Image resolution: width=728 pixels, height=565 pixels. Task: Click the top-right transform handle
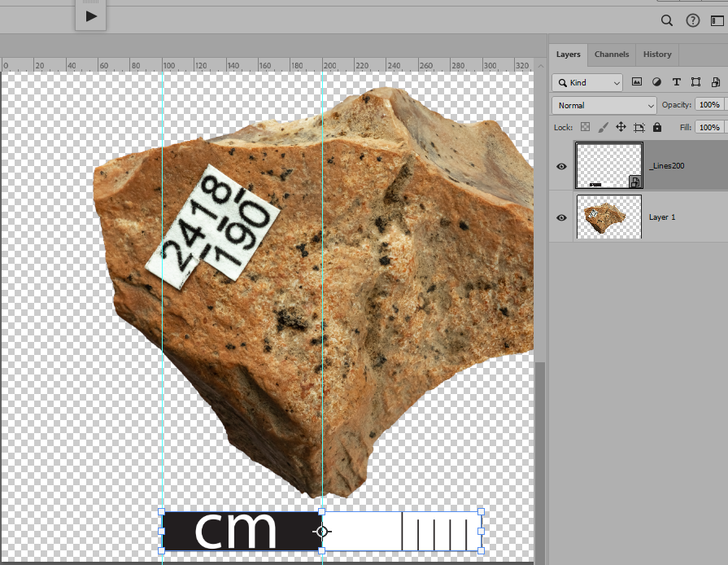481,511
